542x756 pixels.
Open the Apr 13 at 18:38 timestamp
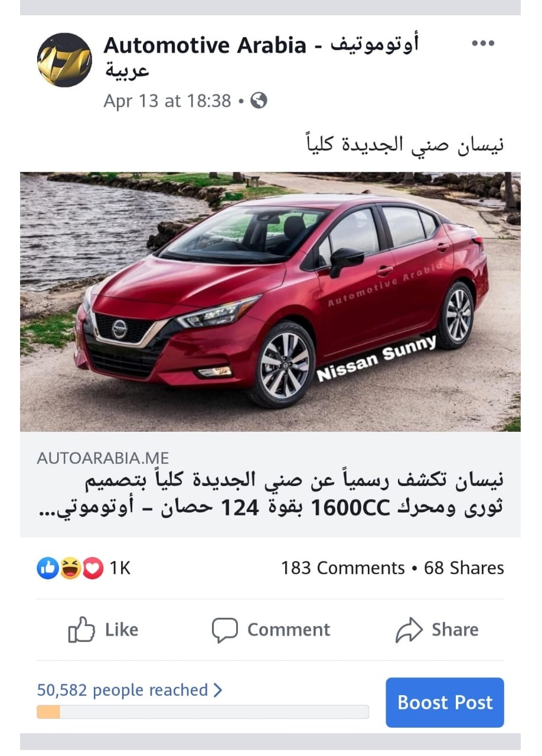[x=167, y=101]
